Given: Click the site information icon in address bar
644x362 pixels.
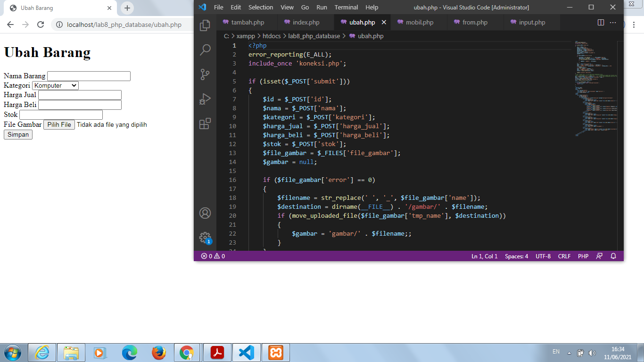Looking at the screenshot, I should (59, 25).
